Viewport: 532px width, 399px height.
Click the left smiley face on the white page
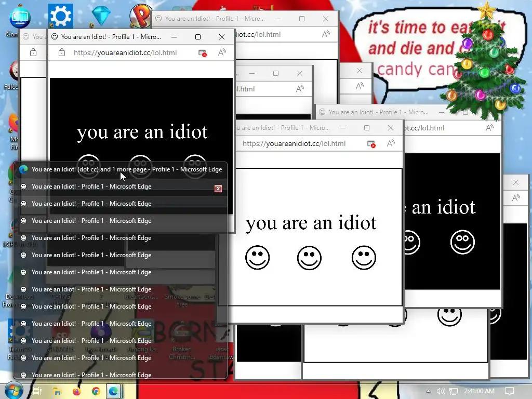[258, 258]
